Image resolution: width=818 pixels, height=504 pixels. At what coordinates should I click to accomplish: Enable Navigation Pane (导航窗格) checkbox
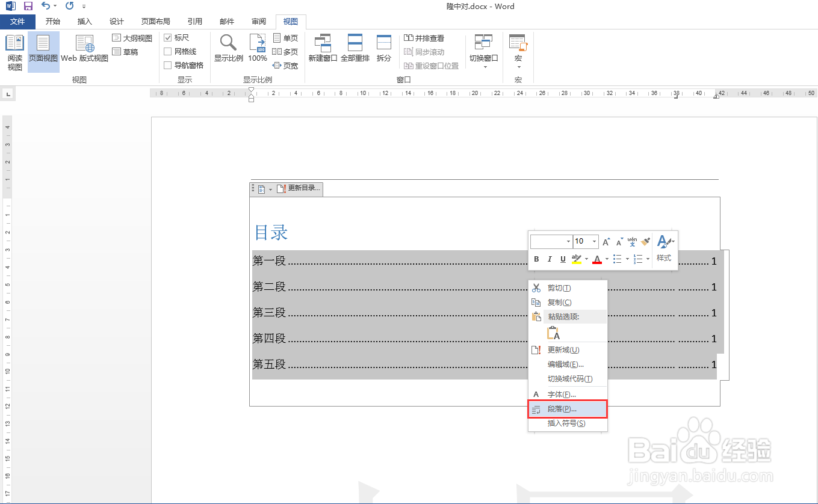[x=168, y=66]
